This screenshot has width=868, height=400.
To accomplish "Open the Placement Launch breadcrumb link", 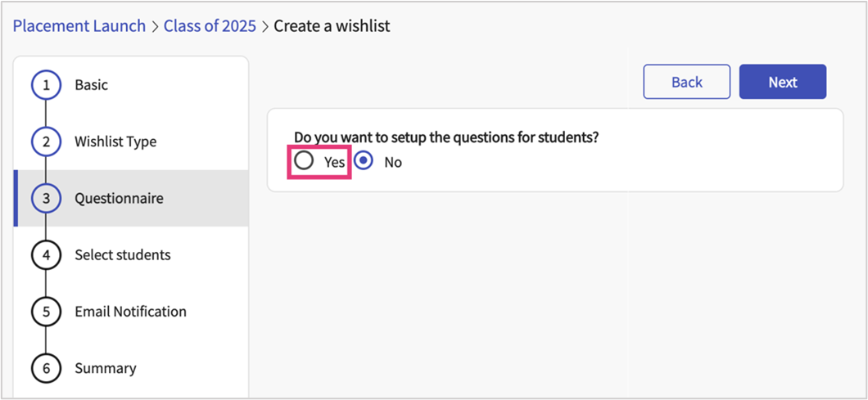I will pos(79,26).
